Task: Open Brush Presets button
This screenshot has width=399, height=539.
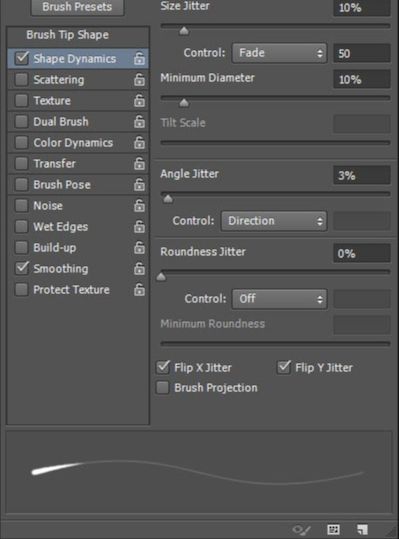Action: [x=77, y=7]
